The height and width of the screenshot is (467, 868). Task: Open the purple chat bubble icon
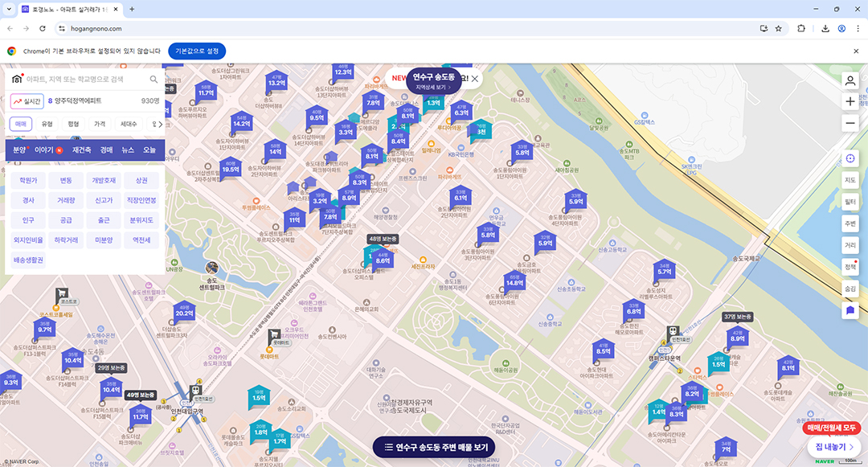click(850, 310)
